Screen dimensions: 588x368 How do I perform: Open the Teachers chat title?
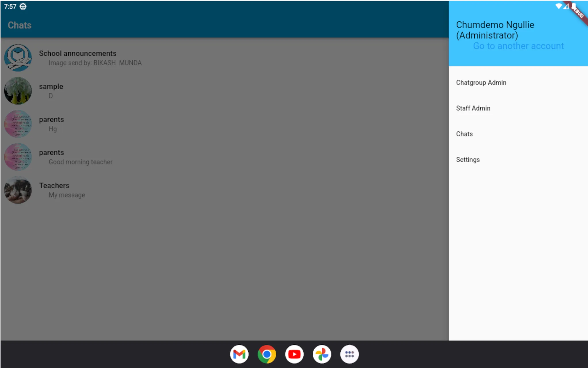tap(54, 185)
